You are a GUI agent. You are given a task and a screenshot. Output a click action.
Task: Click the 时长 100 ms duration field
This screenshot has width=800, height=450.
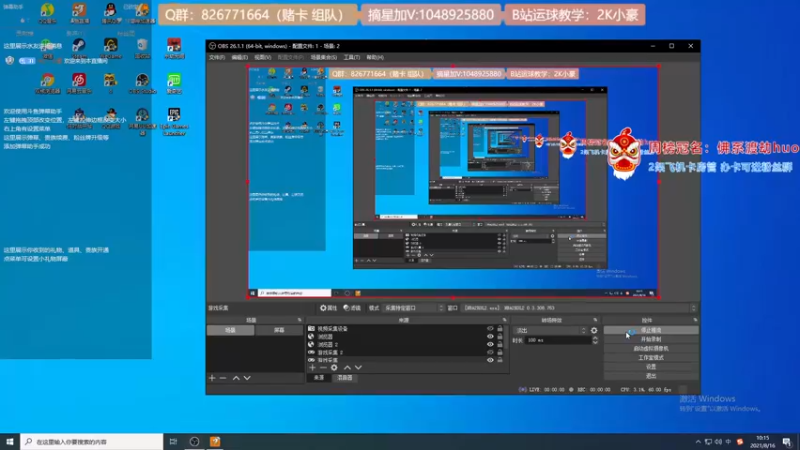pos(558,340)
